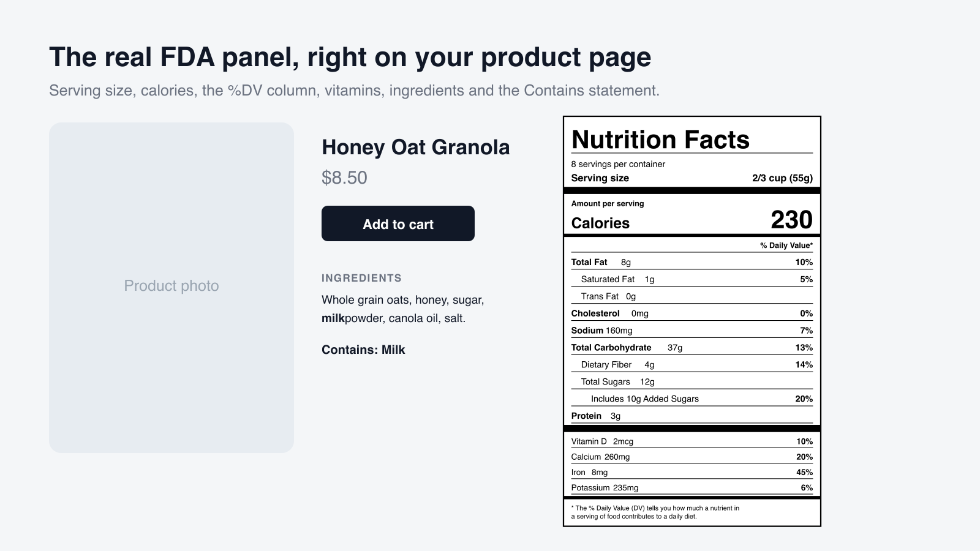Click the Potassium 235mg row
This screenshot has height=551, width=980.
tap(692, 488)
